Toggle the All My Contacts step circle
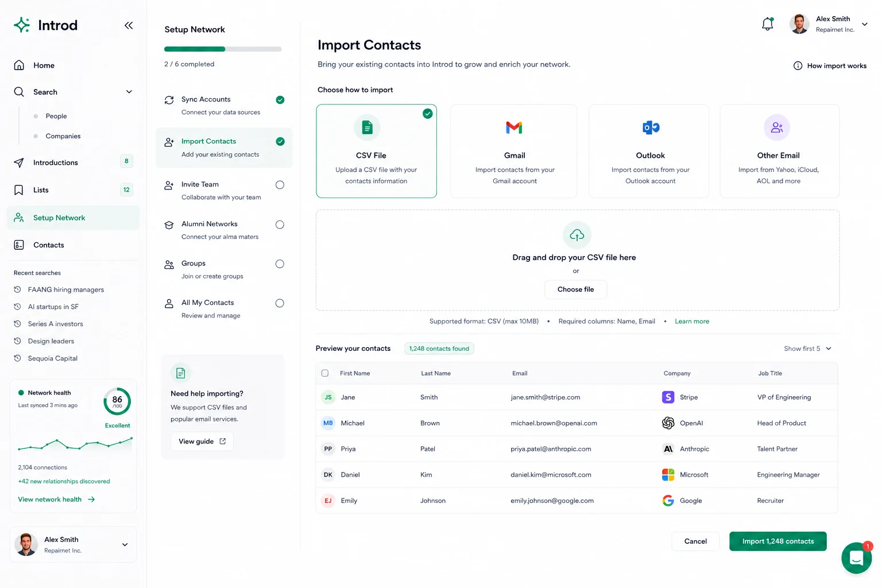The height and width of the screenshot is (588, 882). 280,303
